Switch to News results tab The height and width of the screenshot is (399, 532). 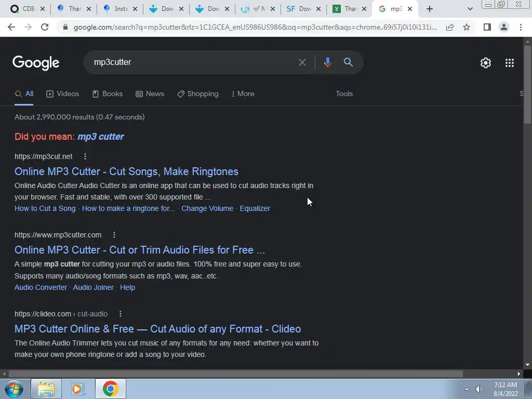150,94
